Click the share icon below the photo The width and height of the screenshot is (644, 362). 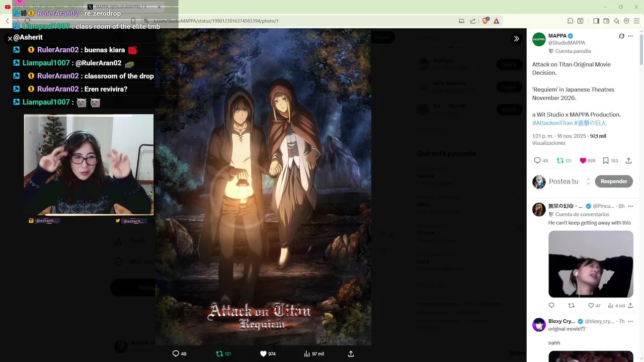(x=351, y=354)
